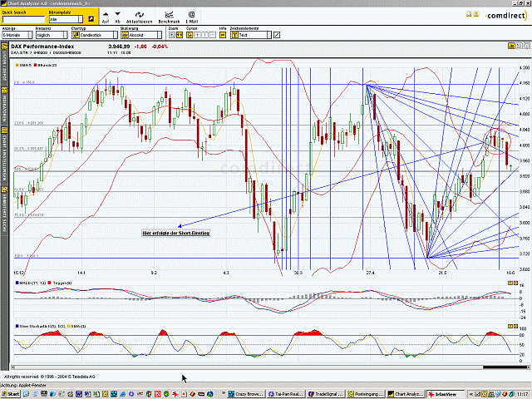
Task: Click the DAX Performance-Index title
Action: point(42,47)
